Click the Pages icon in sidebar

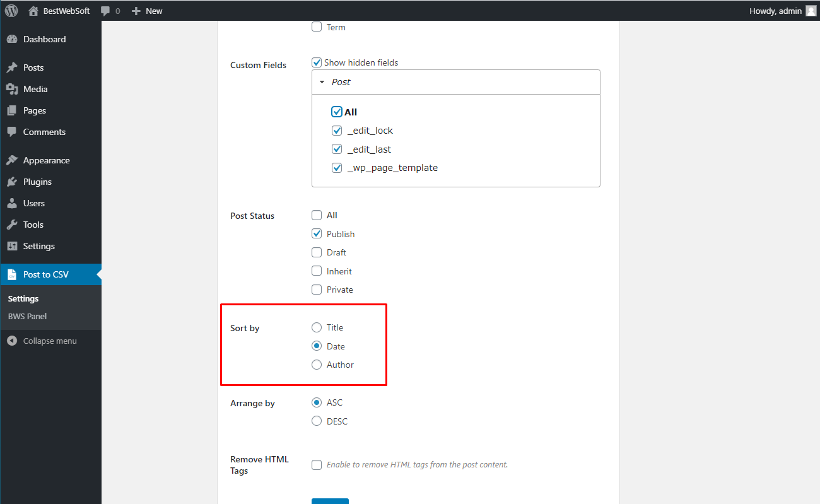(x=11, y=110)
